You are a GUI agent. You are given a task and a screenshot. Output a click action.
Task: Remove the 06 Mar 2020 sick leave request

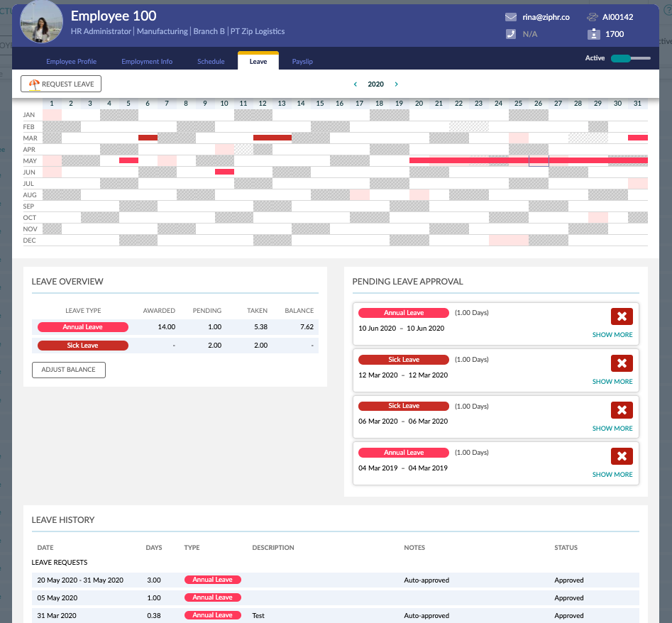point(622,410)
